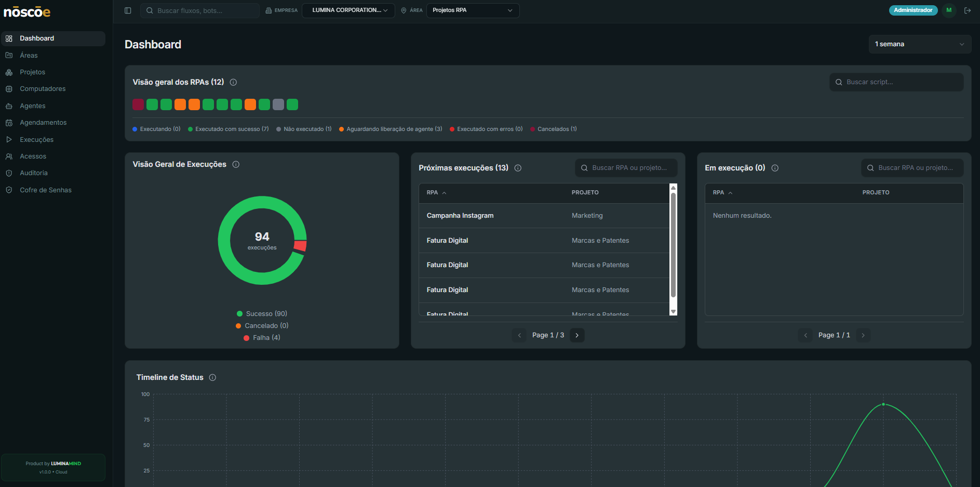Open the Agendamentos menu item
The image size is (980, 487).
(x=53, y=123)
